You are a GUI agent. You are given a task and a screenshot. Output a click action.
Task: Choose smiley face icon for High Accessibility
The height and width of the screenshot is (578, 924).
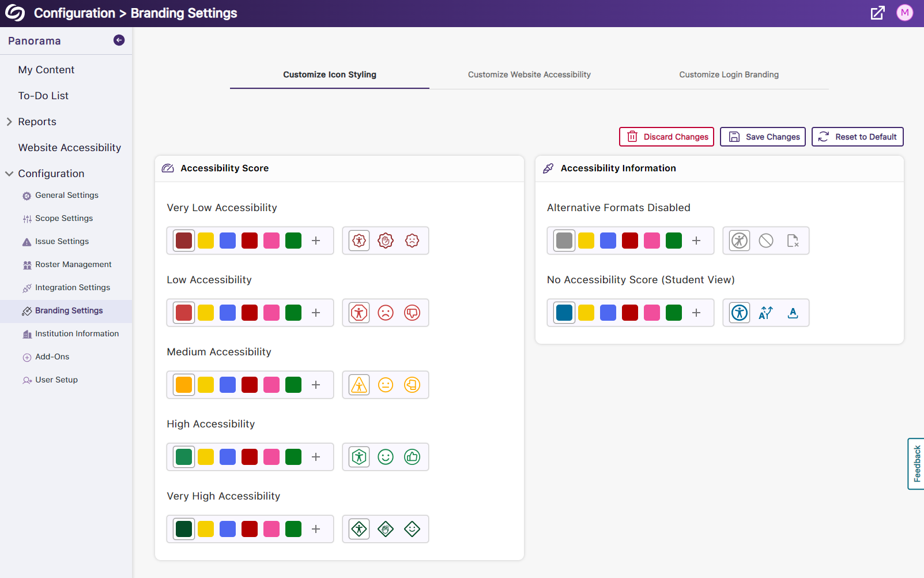click(386, 457)
